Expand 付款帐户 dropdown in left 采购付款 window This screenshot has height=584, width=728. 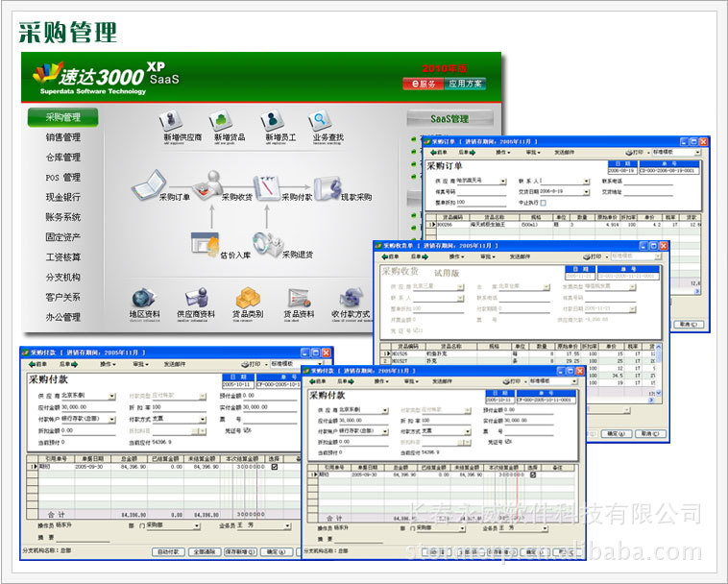click(x=112, y=419)
